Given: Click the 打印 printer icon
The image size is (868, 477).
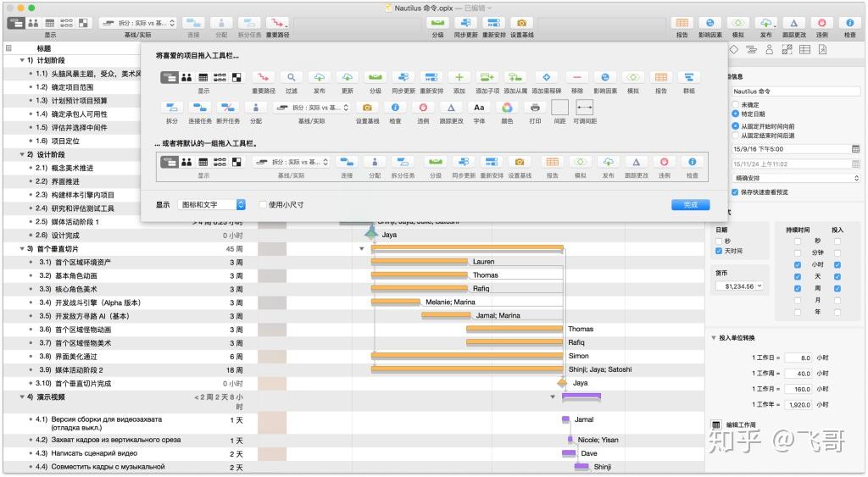Looking at the screenshot, I should pyautogui.click(x=535, y=108).
